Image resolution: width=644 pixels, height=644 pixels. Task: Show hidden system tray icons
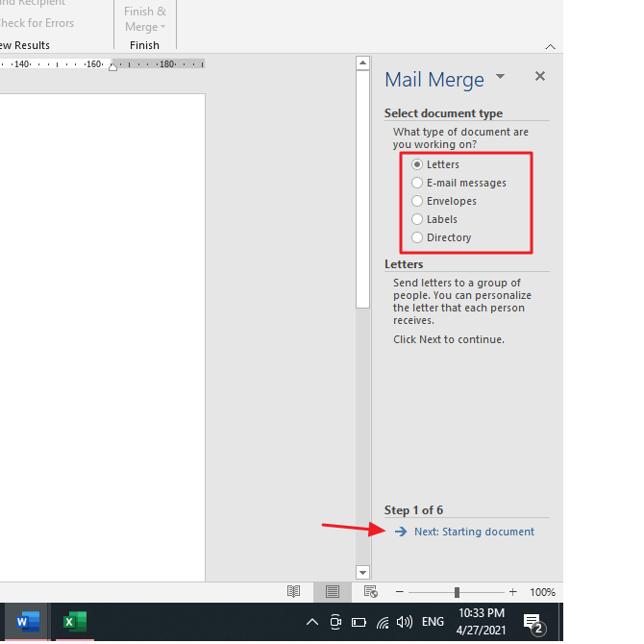pyautogui.click(x=312, y=622)
